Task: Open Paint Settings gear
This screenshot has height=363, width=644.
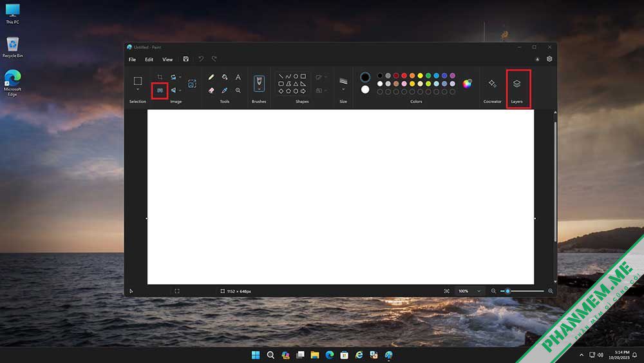Action: (x=549, y=59)
